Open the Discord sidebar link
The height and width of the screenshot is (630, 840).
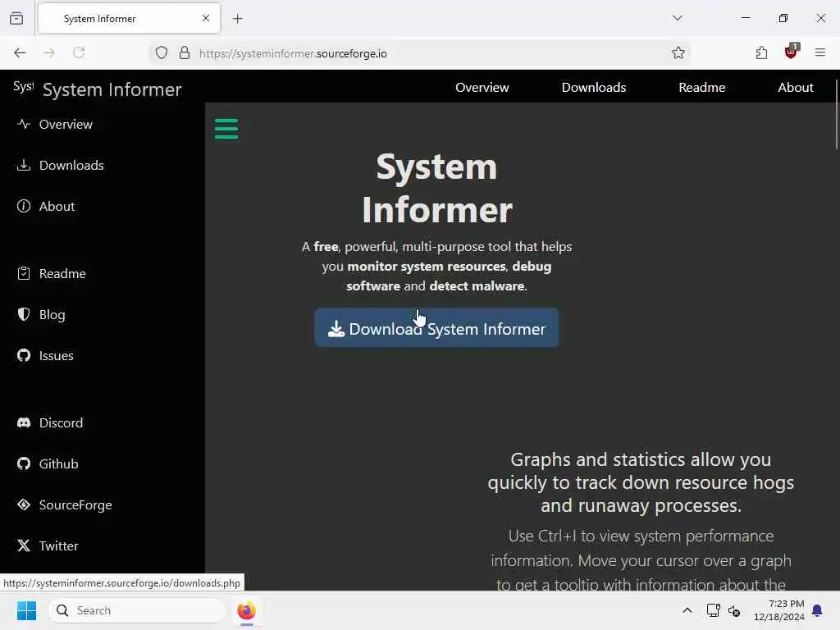(61, 422)
